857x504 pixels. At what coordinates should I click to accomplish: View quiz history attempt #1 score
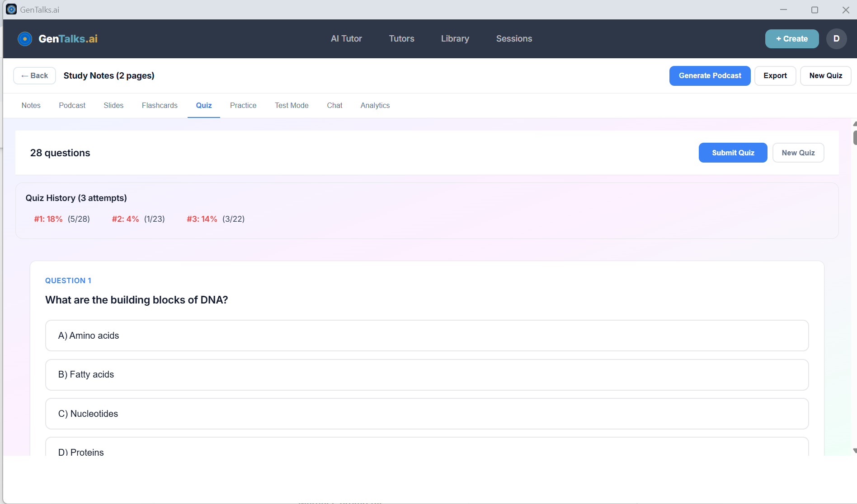click(62, 219)
